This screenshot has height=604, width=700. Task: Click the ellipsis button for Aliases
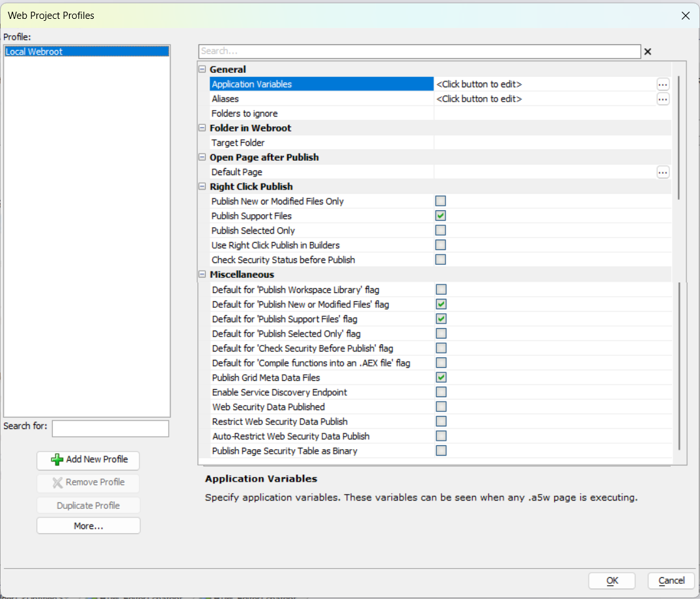[662, 98]
